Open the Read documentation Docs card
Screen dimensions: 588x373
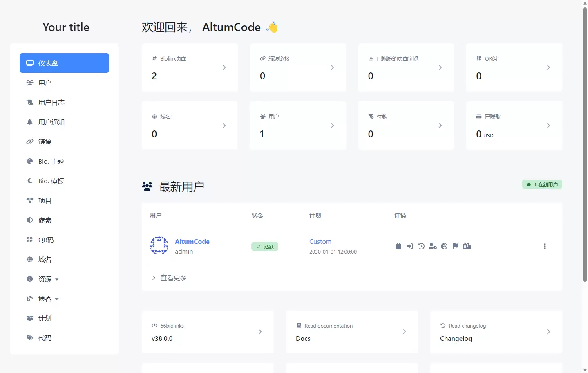point(352,332)
